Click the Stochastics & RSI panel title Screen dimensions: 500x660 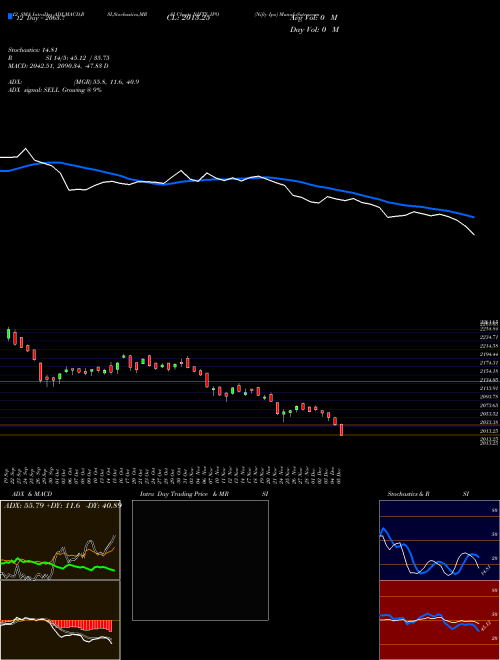coord(428,494)
